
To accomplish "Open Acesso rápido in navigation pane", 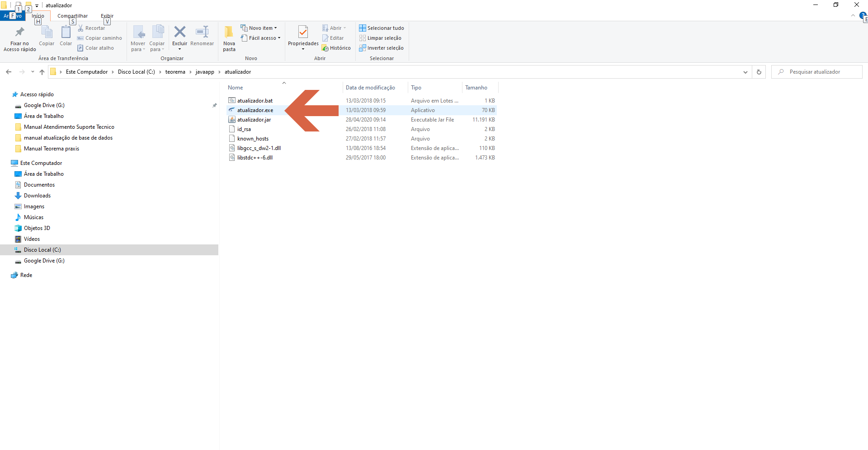I will click(37, 94).
